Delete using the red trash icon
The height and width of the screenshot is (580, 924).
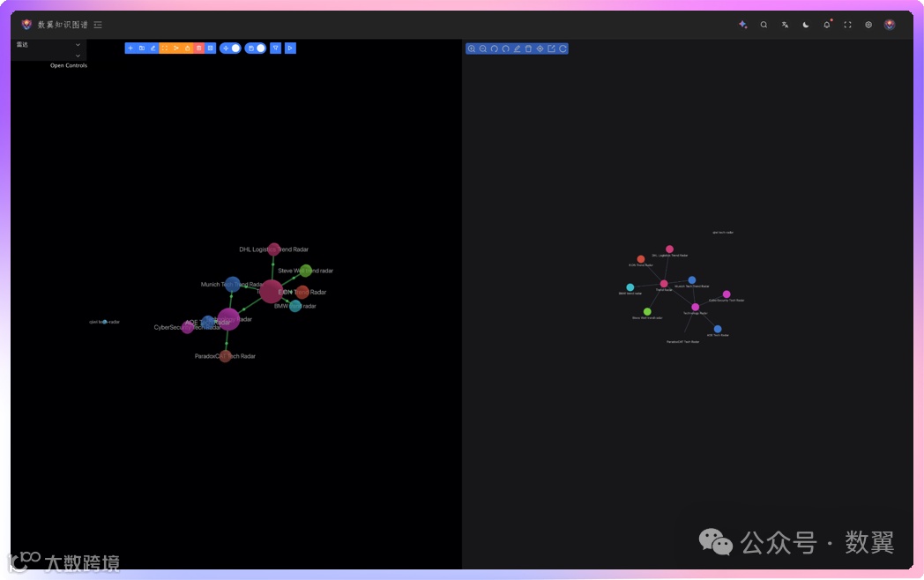[x=198, y=48]
